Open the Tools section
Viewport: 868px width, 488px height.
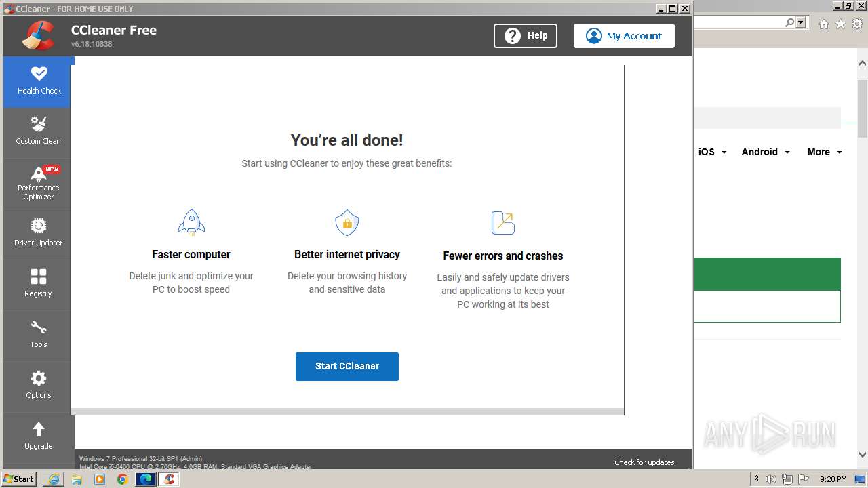[39, 335]
